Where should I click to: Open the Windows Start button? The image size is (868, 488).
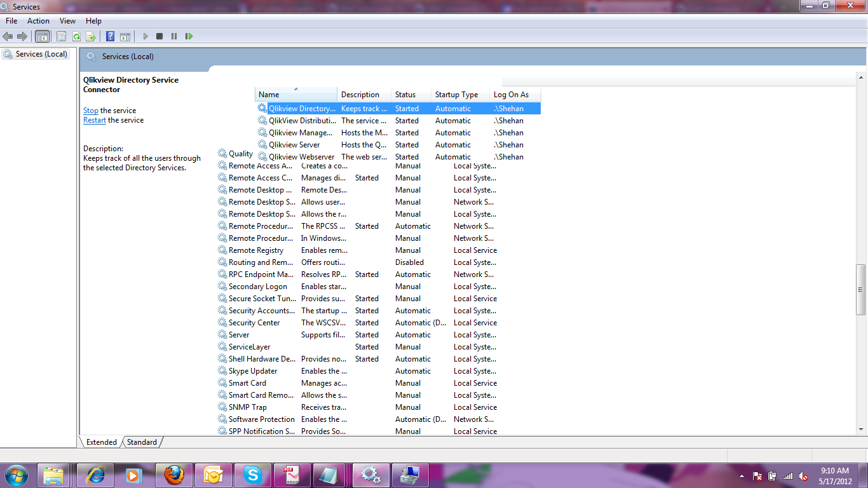15,475
